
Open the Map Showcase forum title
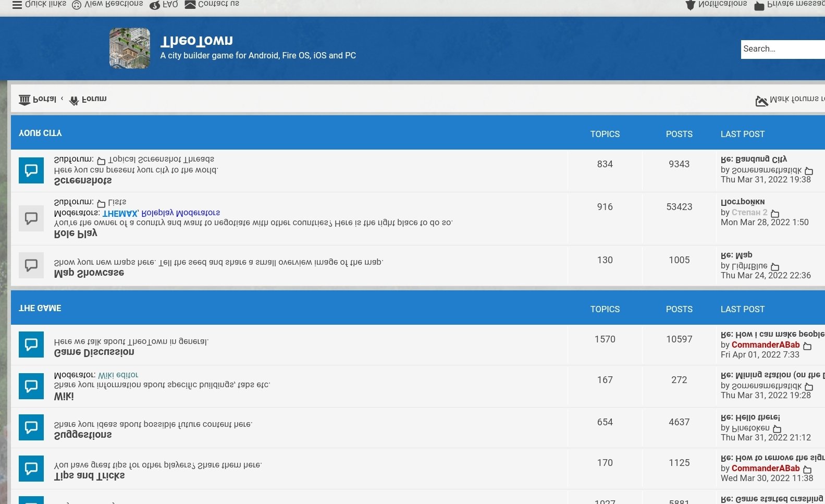[x=89, y=273]
